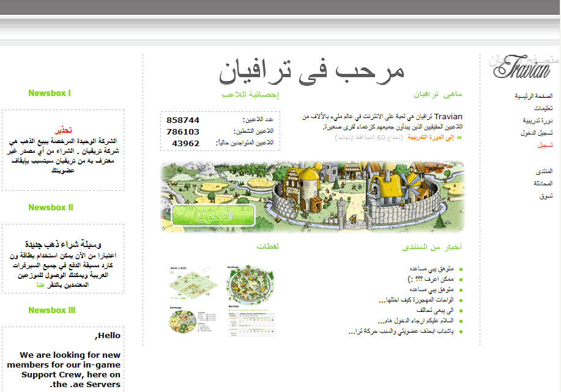
Task: Click the online players value 43962
Action: pyautogui.click(x=186, y=143)
